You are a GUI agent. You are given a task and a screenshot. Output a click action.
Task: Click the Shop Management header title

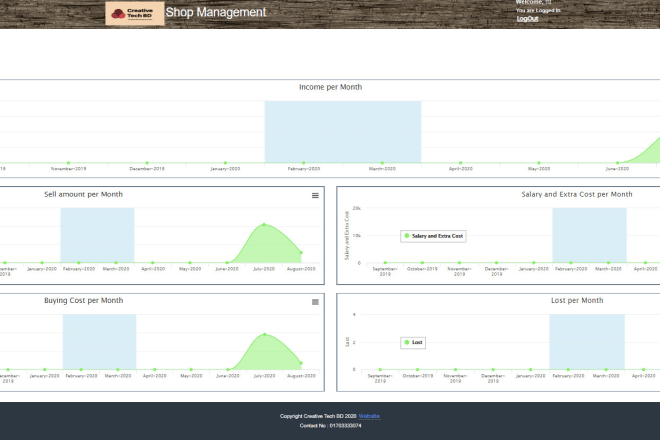[x=216, y=12]
